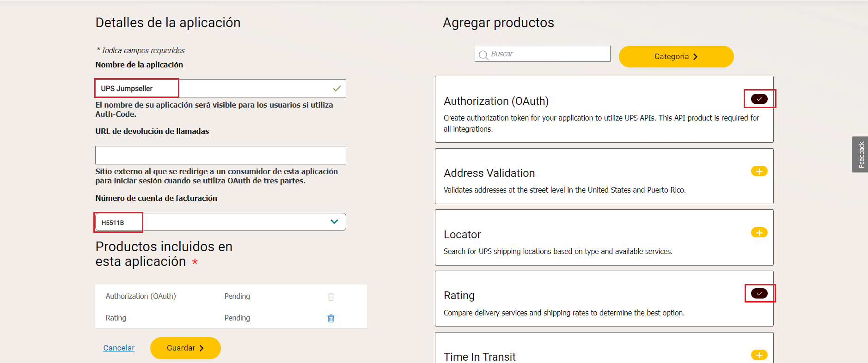Image resolution: width=868 pixels, height=363 pixels.
Task: Click the Address Validation product title
Action: 489,173
